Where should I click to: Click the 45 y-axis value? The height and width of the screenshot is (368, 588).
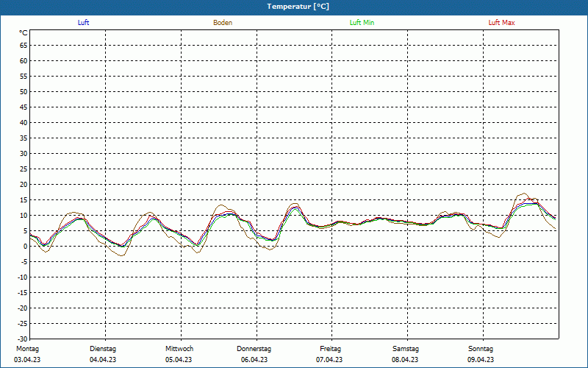click(24, 107)
